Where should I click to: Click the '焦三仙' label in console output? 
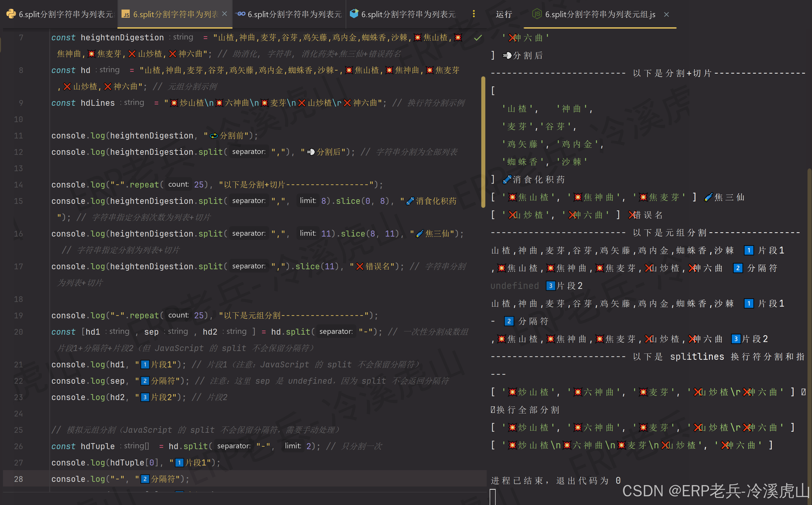(729, 197)
